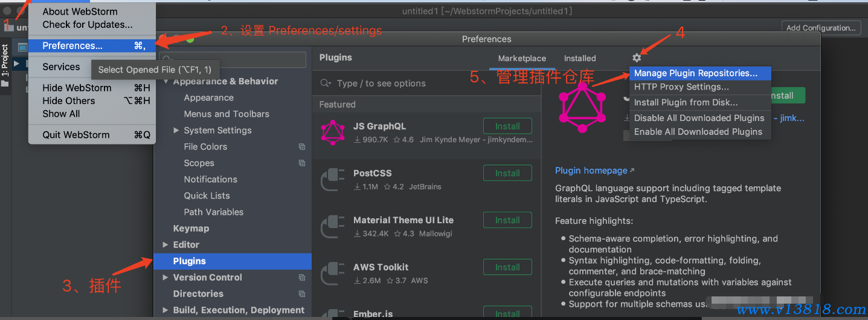Click the Ember.js plugin name
The height and width of the screenshot is (320, 868).
pos(373,314)
